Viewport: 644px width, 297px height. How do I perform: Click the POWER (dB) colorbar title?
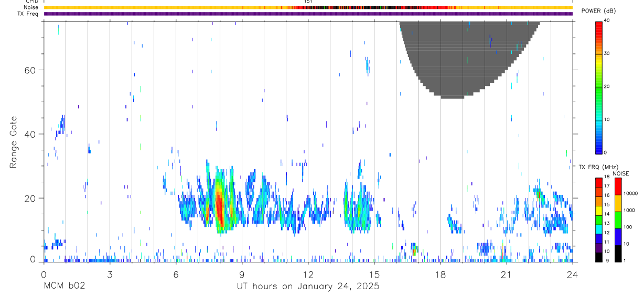pos(598,10)
